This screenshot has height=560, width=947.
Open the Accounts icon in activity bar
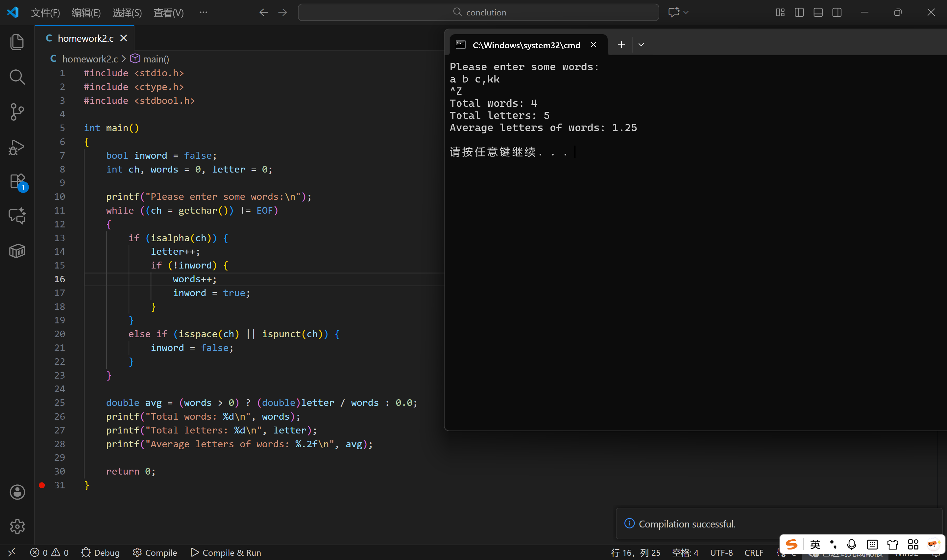click(17, 492)
